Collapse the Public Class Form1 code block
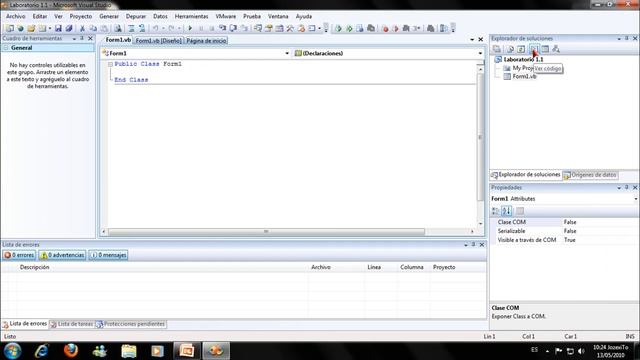640x360 pixels. click(110, 64)
